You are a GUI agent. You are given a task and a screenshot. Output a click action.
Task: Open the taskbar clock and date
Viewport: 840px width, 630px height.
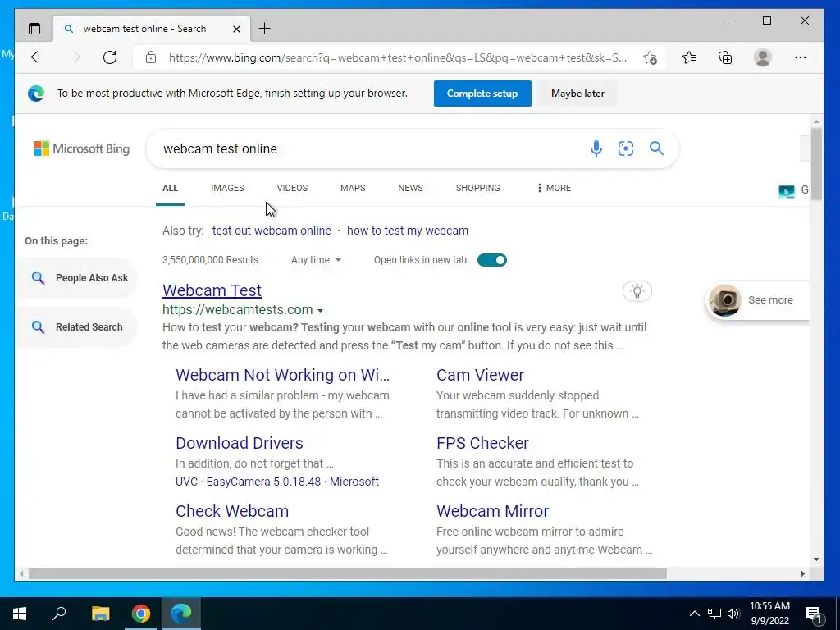pyautogui.click(x=769, y=614)
